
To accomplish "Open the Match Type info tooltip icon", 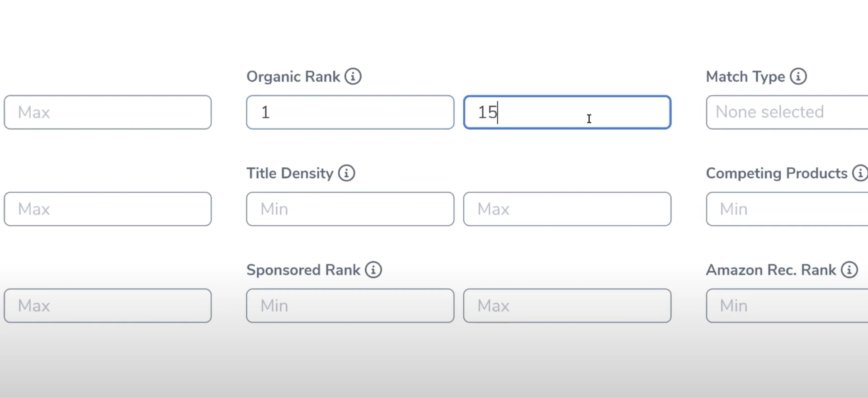I will point(798,76).
